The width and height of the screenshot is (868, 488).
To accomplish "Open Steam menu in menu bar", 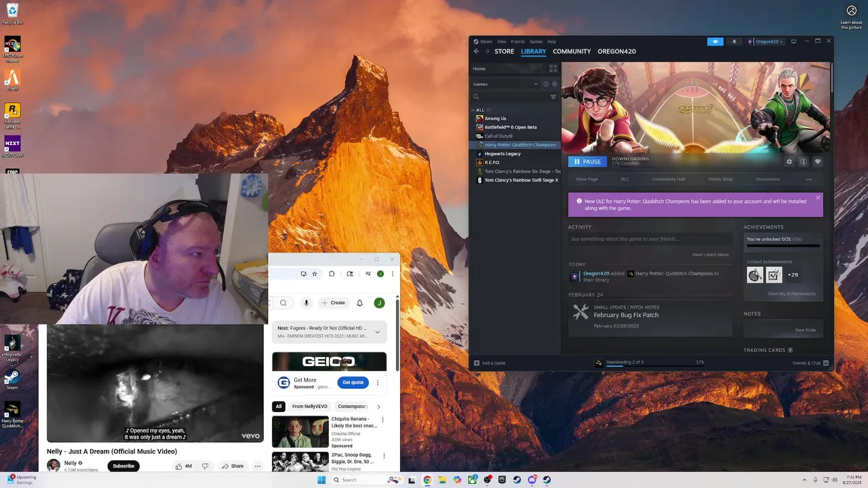I will [486, 41].
